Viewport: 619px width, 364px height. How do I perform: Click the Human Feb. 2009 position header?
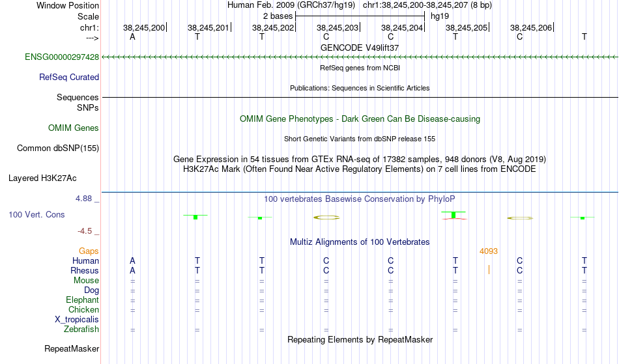click(x=360, y=5)
